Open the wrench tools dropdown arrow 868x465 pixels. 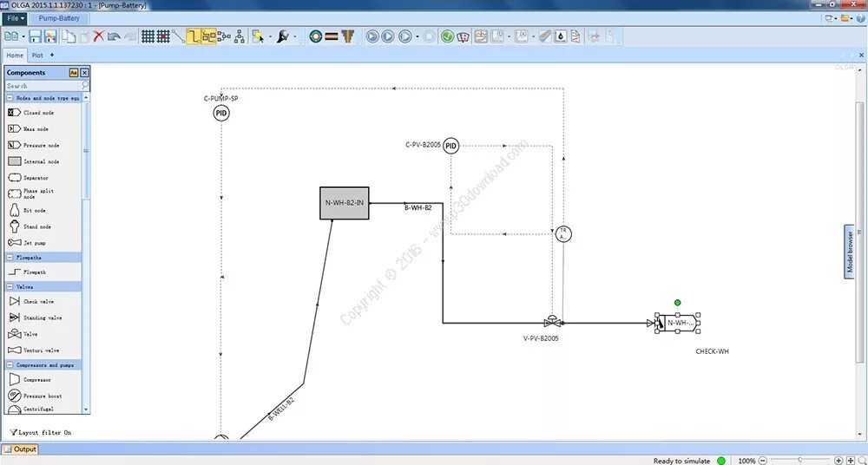(294, 37)
